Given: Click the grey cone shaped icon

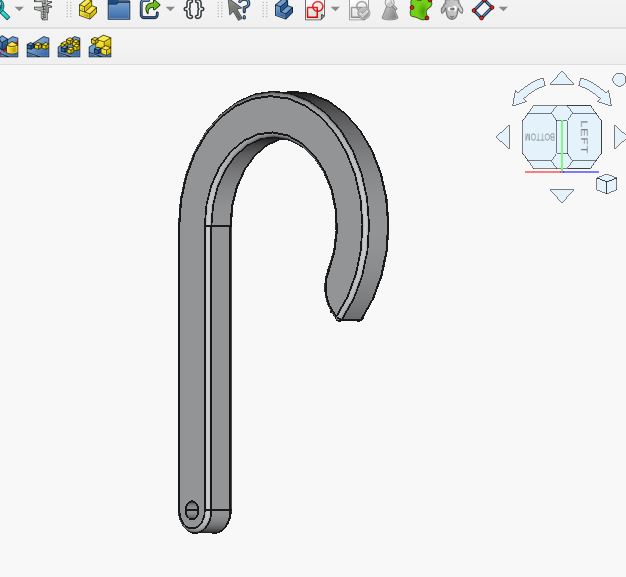Looking at the screenshot, I should [390, 9].
